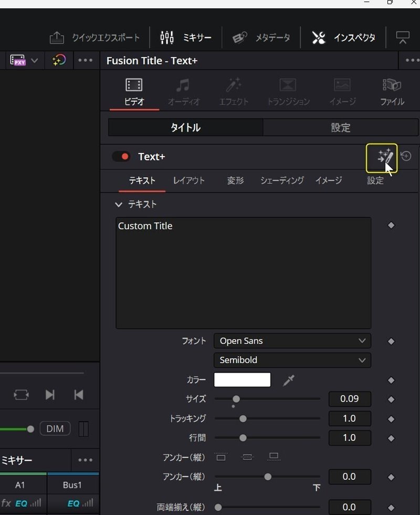Select the Audio (オーディオ) inspector tab

point(184,92)
